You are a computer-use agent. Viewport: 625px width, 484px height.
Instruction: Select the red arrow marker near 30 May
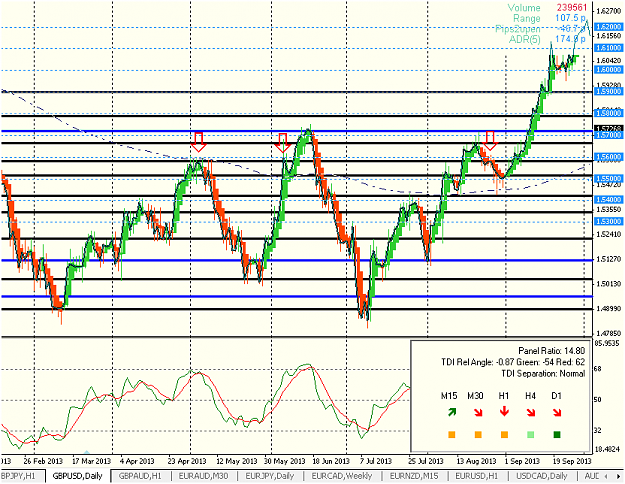[x=283, y=143]
